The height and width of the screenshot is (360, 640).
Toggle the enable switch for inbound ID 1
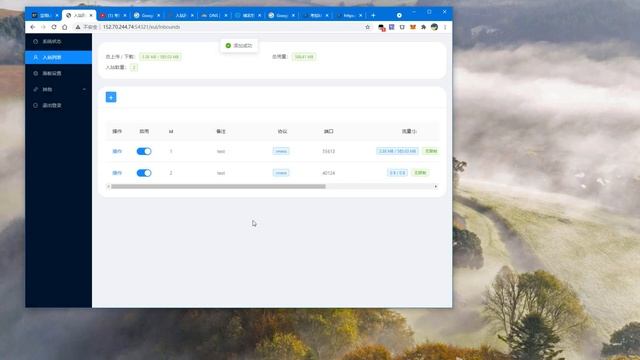144,151
